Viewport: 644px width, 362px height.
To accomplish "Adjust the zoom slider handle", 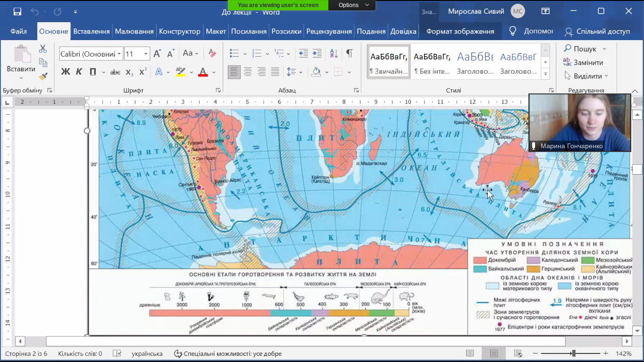I will click(573, 354).
